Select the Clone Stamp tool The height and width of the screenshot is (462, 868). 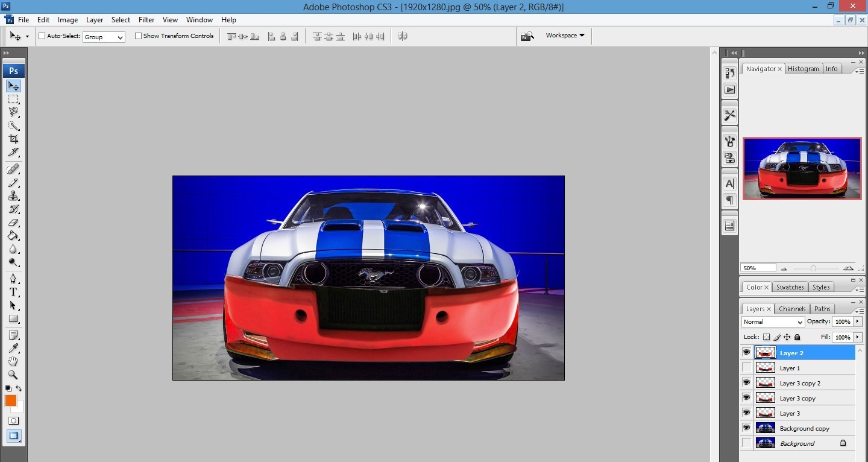(13, 195)
